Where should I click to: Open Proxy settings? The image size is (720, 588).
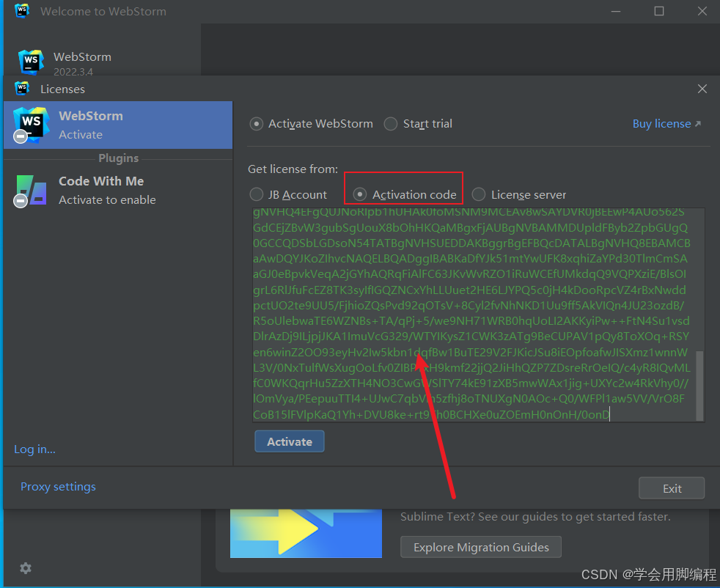click(59, 487)
